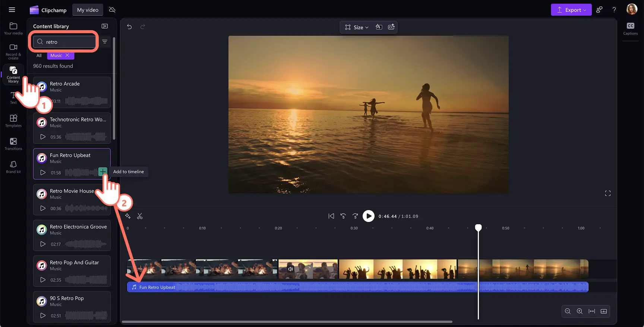
Task: Click the AI magic sparkle tool
Action: click(128, 216)
